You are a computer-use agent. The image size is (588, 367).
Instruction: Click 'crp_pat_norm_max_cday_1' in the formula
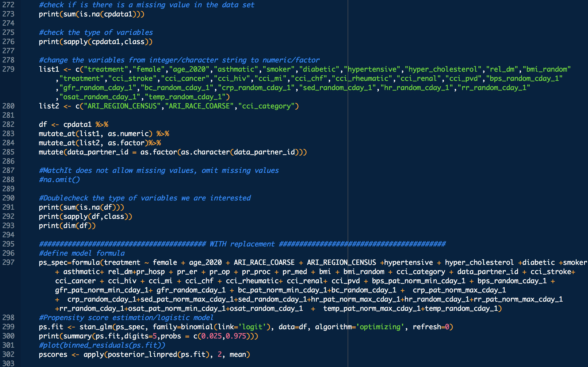click(x=459, y=290)
